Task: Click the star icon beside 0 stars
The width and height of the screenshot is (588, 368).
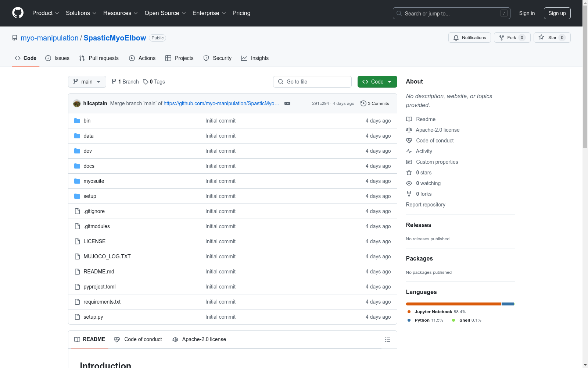Action: click(x=409, y=173)
